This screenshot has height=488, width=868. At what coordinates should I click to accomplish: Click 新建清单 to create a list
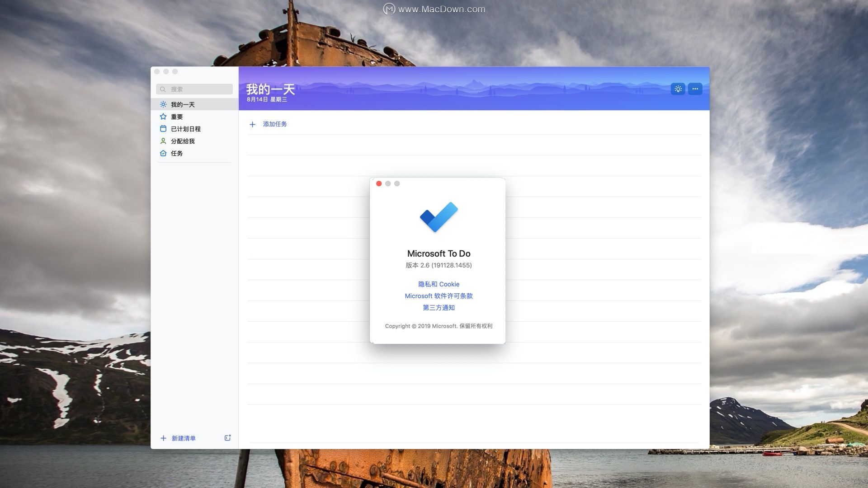coord(184,438)
